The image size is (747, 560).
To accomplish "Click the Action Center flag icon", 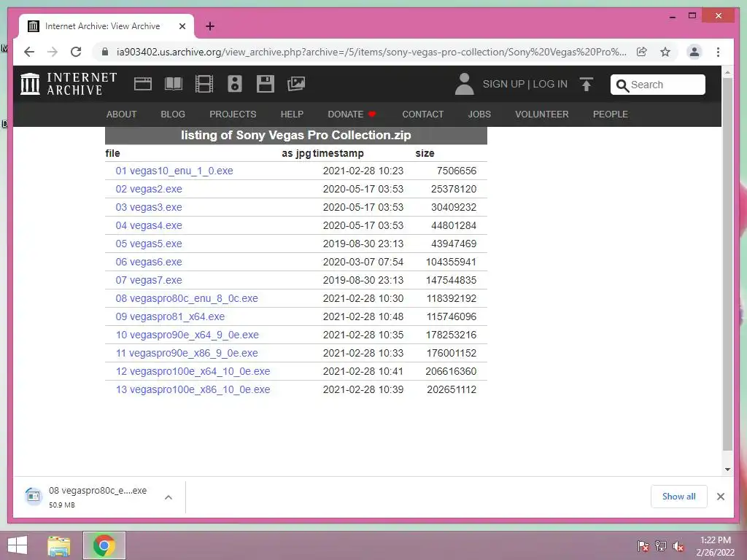I will click(643, 545).
